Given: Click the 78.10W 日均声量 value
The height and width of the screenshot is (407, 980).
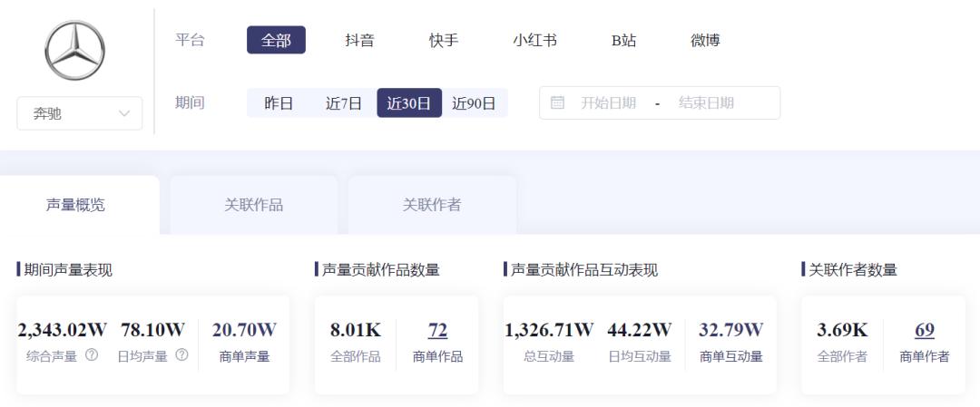Looking at the screenshot, I should point(153,330).
